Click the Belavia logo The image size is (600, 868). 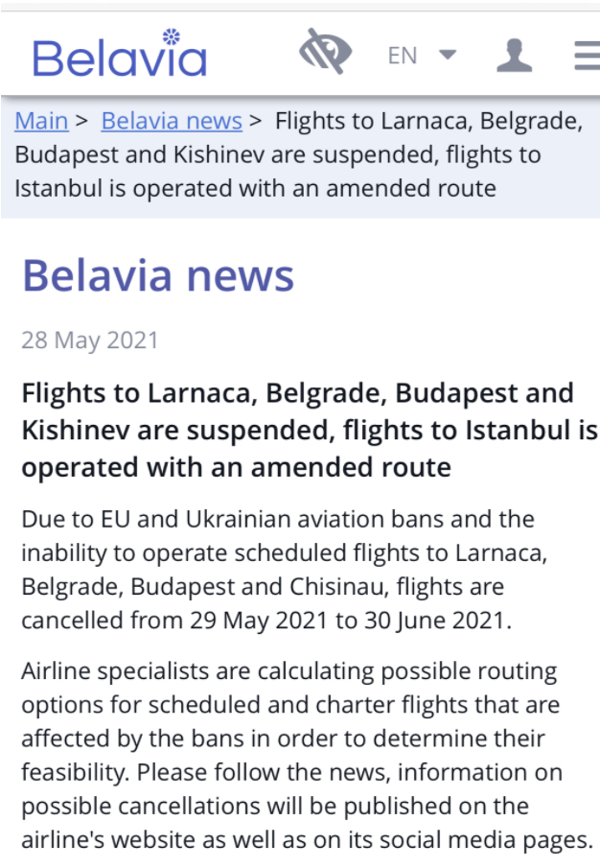point(120,53)
